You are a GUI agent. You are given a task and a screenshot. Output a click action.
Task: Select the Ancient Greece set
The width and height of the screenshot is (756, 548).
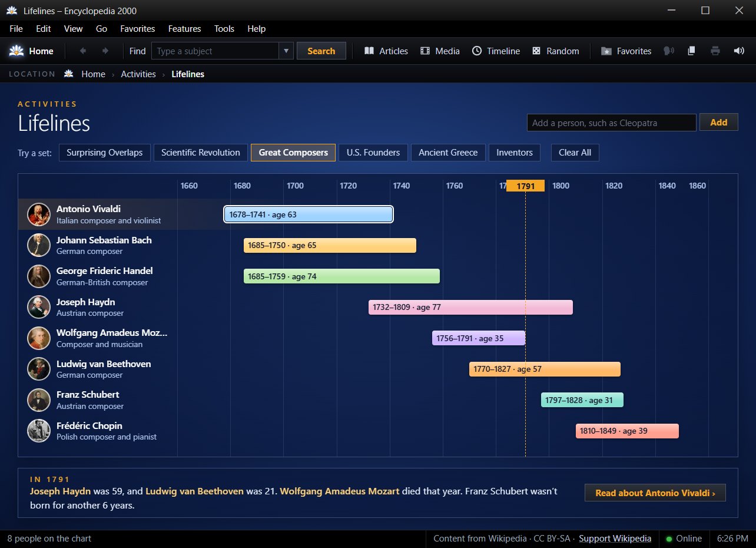pyautogui.click(x=448, y=153)
